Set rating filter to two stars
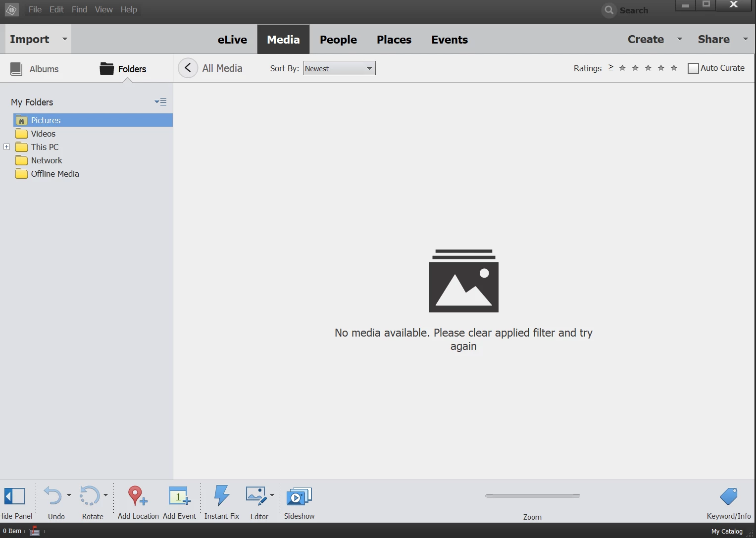Viewport: 756px width, 538px height. (635, 68)
